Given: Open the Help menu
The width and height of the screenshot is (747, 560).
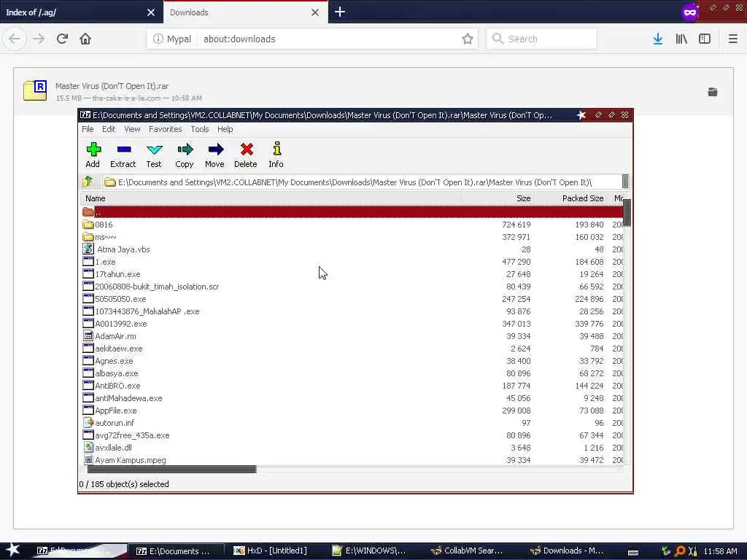Looking at the screenshot, I should 225,129.
